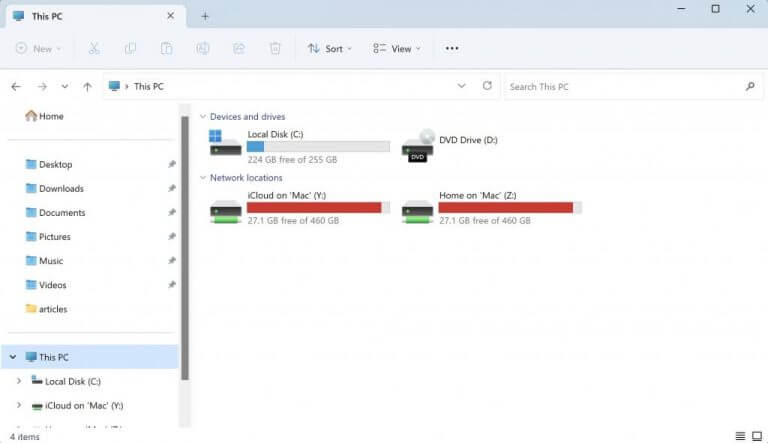The image size is (768, 443).
Task: Go up one level with up arrow
Action: point(87,86)
